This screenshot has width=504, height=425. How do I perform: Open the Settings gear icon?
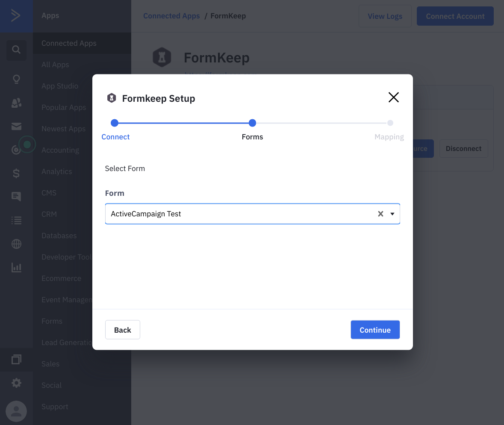coord(16,383)
